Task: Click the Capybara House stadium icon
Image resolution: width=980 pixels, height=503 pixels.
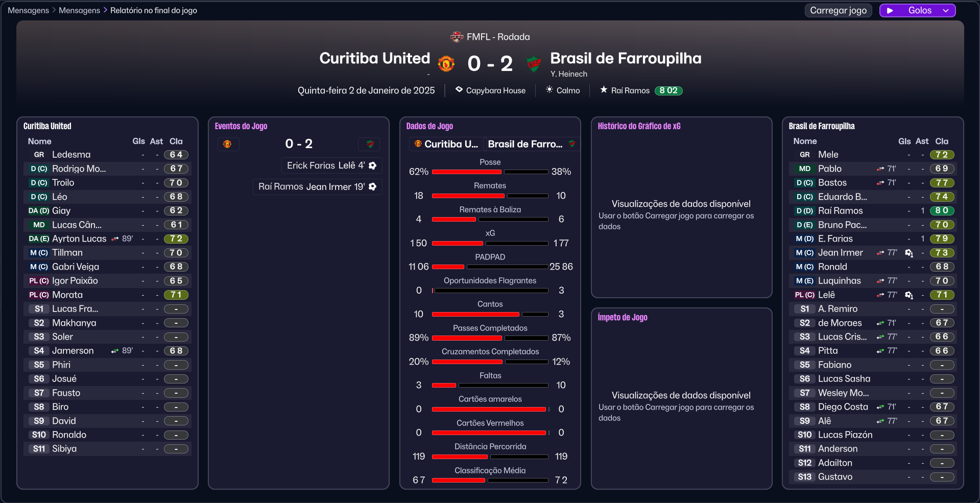Action: (x=459, y=90)
